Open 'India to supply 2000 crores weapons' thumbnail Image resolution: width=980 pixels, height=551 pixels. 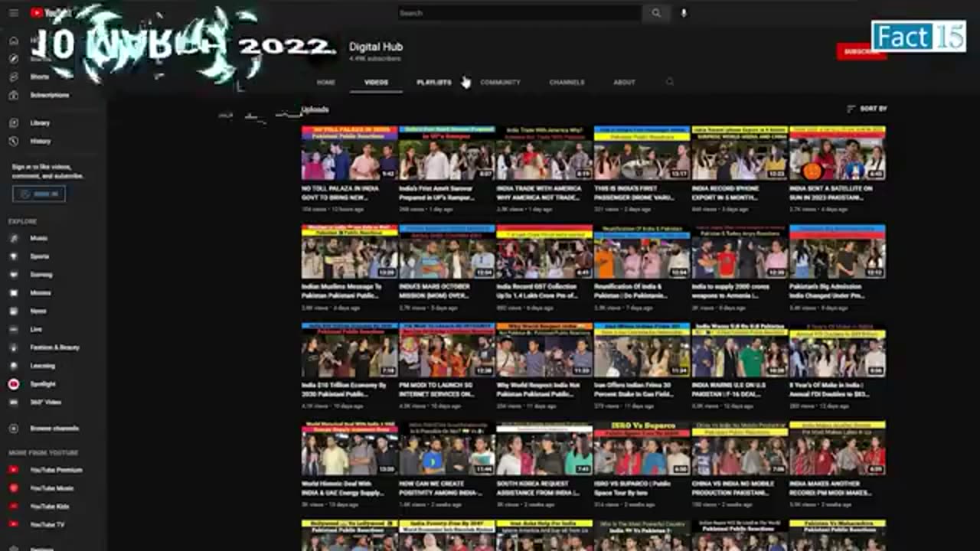click(x=740, y=252)
